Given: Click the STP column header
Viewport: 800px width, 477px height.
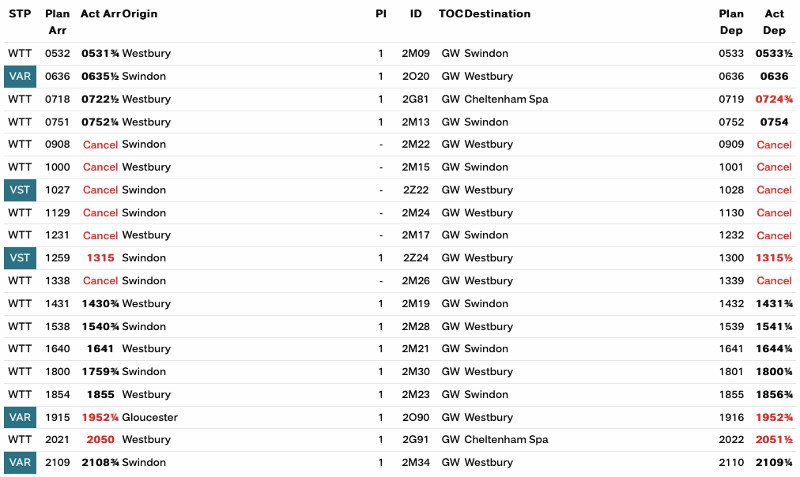Looking at the screenshot, I should point(19,14).
